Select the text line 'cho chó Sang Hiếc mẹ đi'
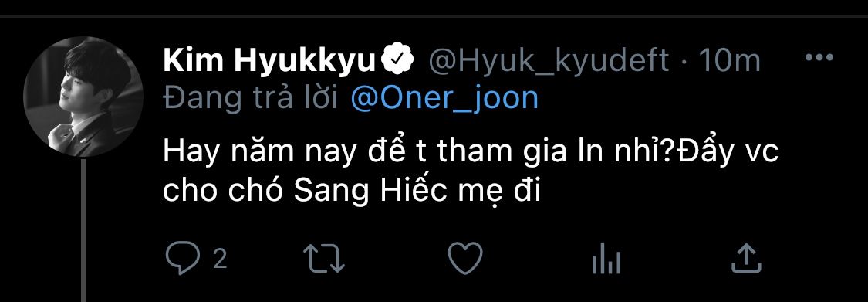Screen dimensions: 868x302 click(351, 190)
